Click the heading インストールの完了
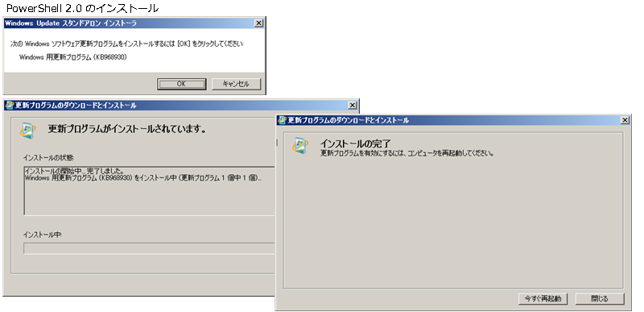This screenshot has height=312, width=644. pos(355,144)
